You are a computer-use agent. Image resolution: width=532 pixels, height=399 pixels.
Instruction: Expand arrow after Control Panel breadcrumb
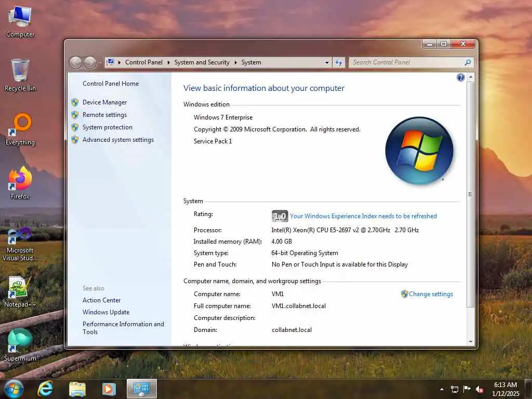pos(169,62)
